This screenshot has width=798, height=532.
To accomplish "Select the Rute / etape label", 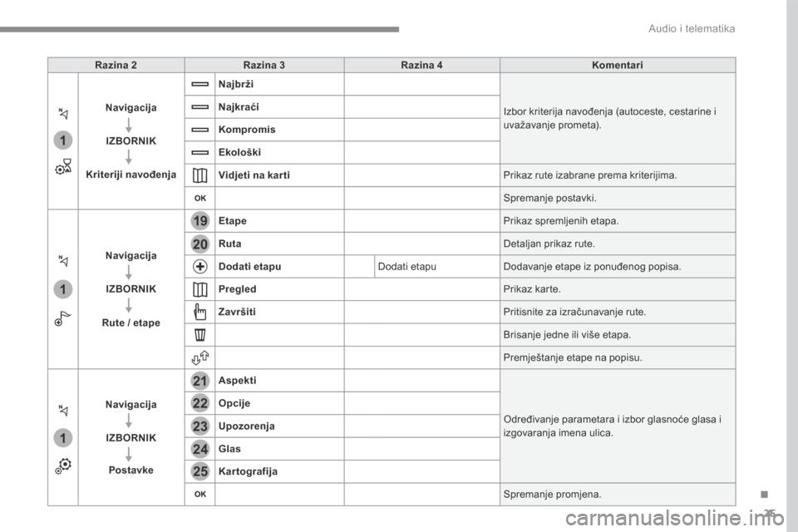I will [x=131, y=323].
